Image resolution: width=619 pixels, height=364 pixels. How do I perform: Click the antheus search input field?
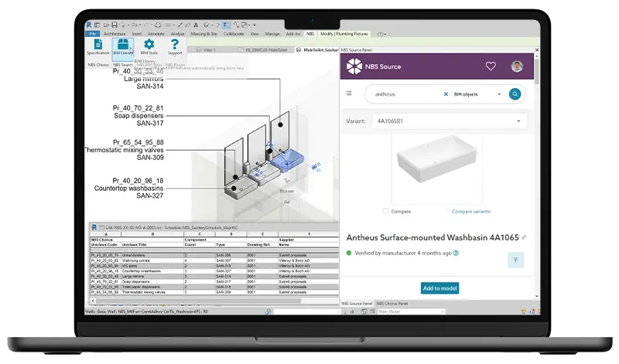405,94
